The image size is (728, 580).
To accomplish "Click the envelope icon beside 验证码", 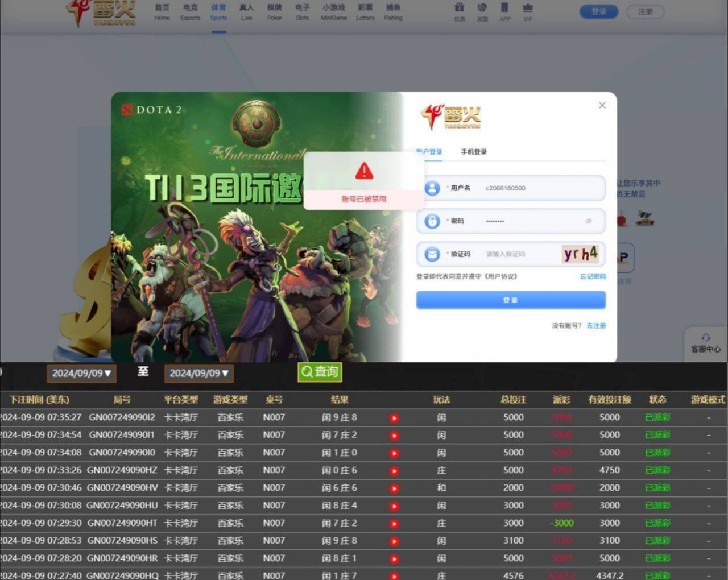I will click(x=432, y=254).
